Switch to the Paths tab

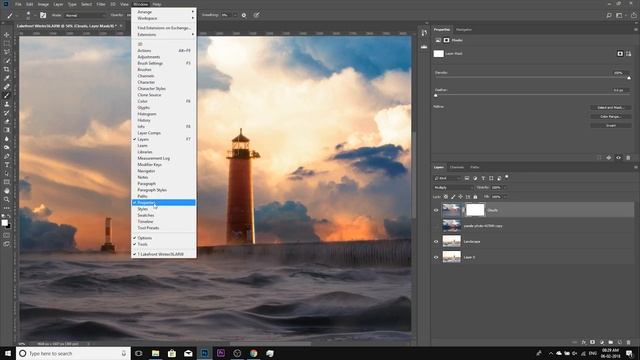(x=475, y=167)
